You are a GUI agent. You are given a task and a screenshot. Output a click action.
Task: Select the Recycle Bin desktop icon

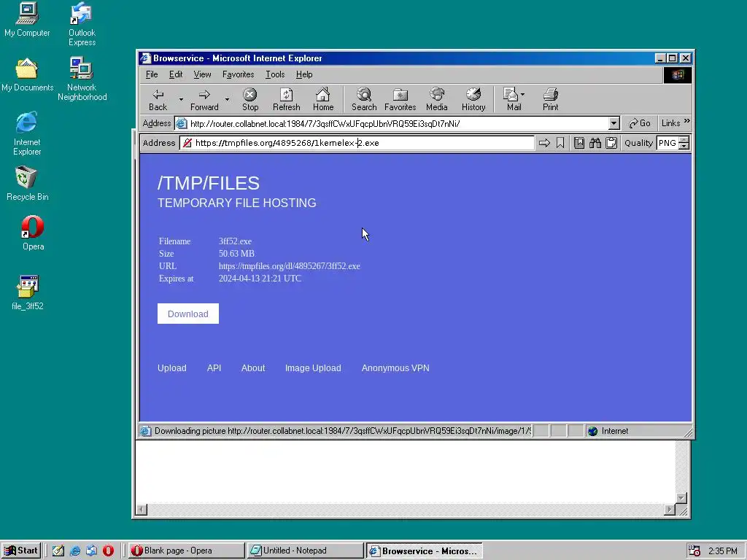pyautogui.click(x=27, y=183)
